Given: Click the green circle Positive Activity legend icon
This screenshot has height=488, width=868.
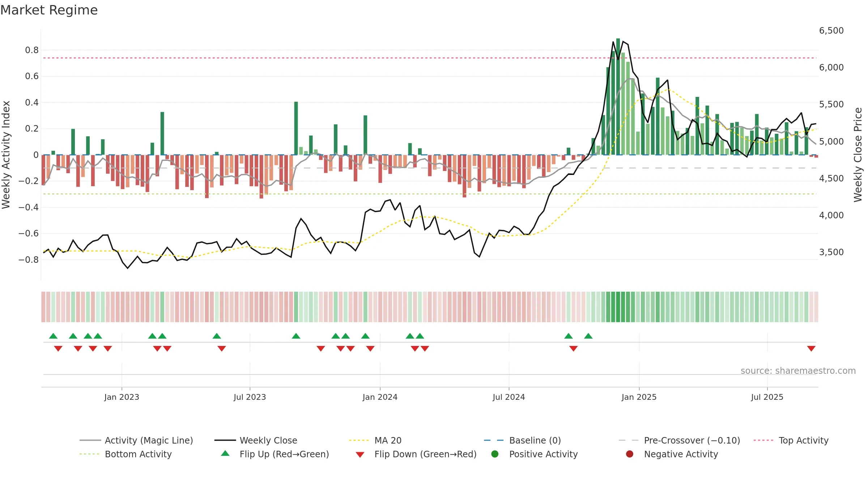Looking at the screenshot, I should 495,454.
